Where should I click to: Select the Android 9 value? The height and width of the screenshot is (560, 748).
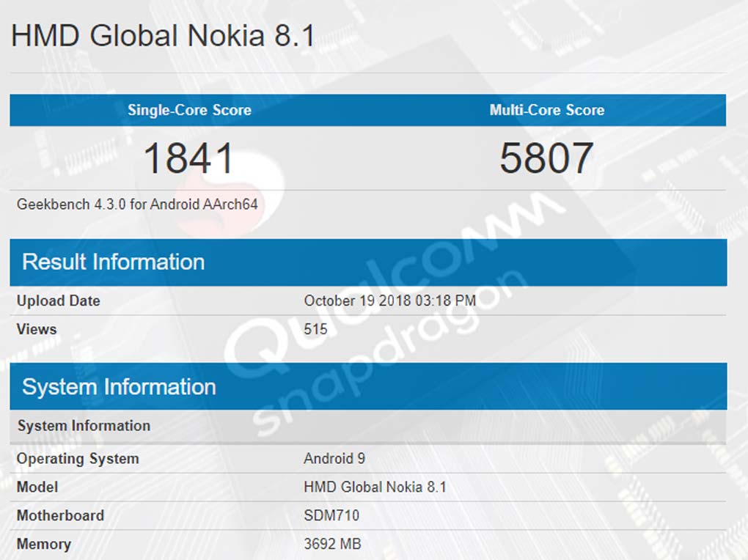point(334,459)
